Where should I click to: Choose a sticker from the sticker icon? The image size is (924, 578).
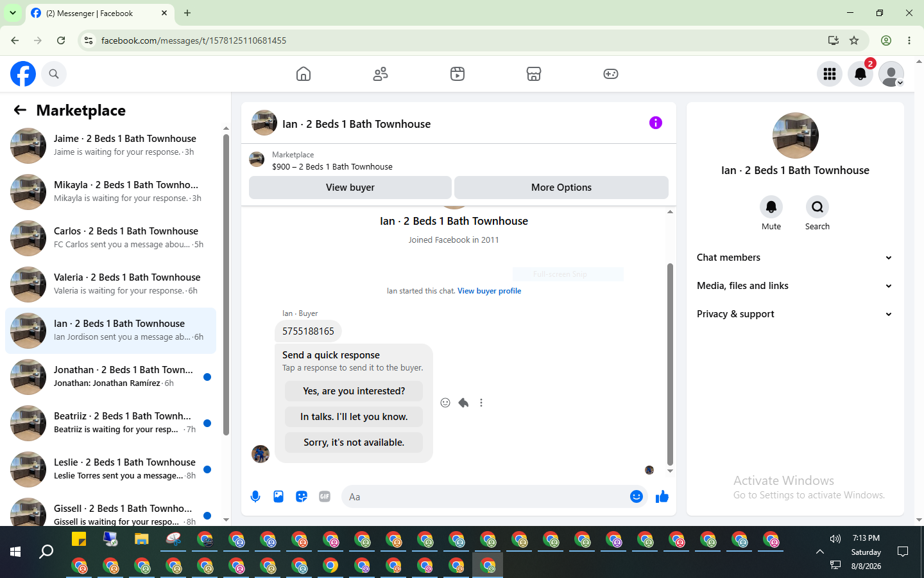tap(302, 496)
